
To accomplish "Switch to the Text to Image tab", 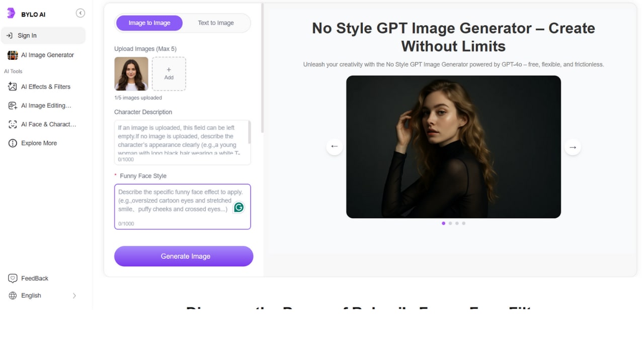I will click(216, 23).
